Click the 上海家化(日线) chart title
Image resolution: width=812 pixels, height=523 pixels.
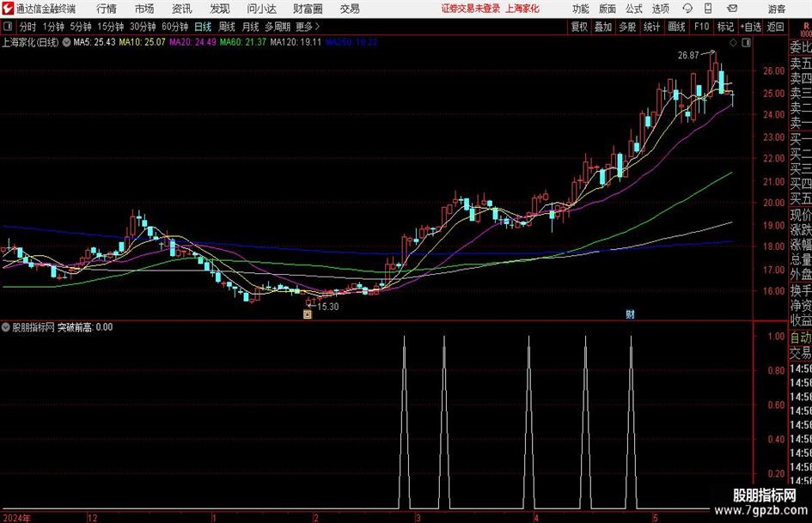[x=30, y=42]
